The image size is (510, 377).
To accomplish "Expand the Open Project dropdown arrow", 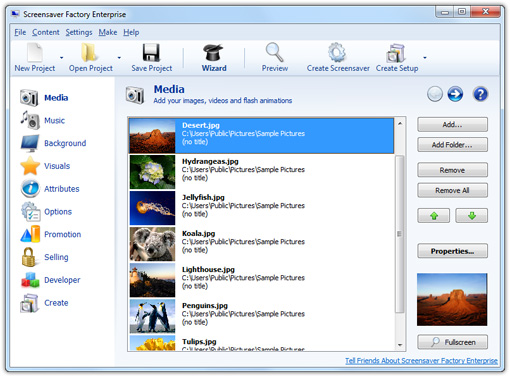I will pos(119,58).
